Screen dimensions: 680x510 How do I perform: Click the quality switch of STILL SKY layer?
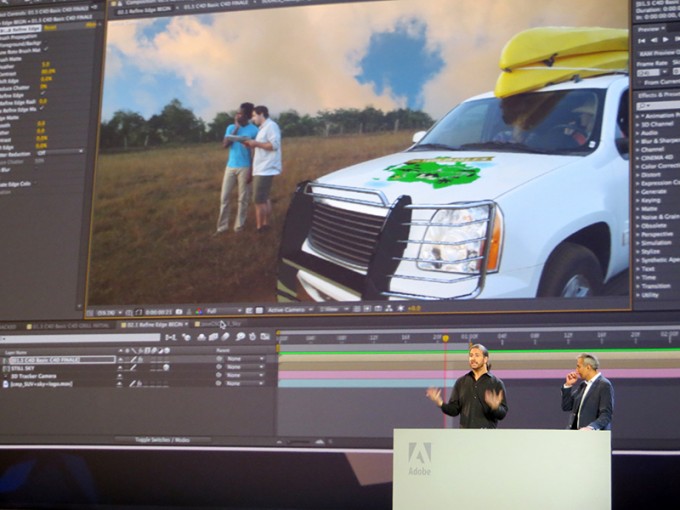tap(134, 368)
